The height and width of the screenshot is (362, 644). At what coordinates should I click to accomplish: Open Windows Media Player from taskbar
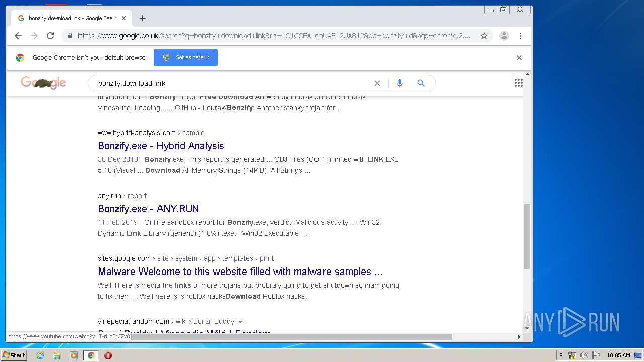(x=74, y=355)
